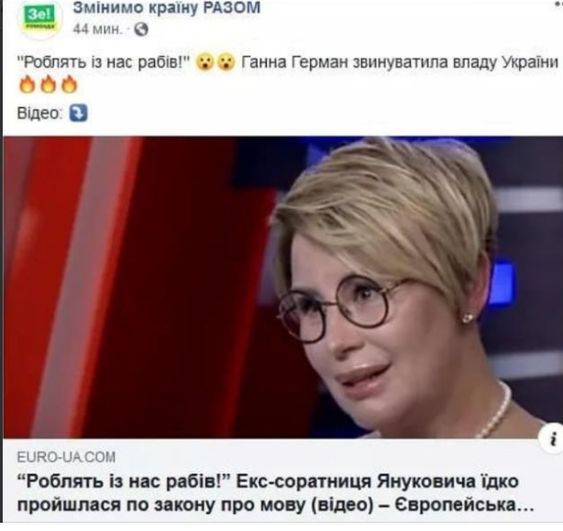Viewport: 563px width, 531px height.
Task: Click blue down-arrow emoji beside Відео
Action: click(x=79, y=113)
